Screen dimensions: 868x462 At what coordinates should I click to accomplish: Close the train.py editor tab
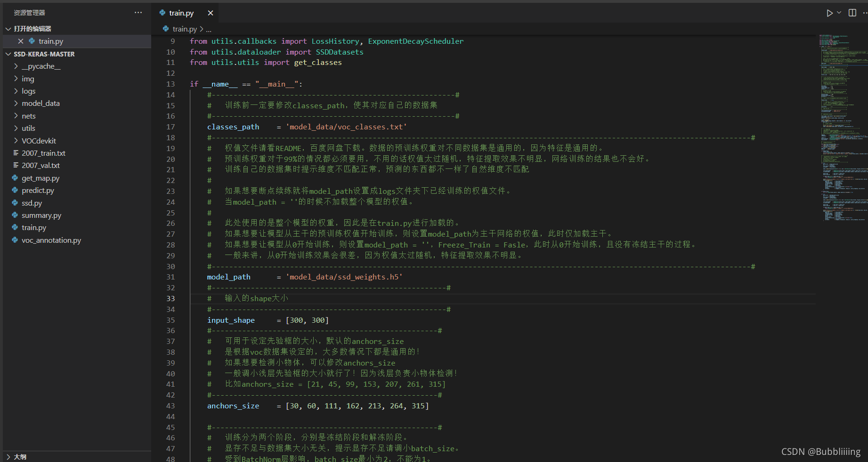211,13
